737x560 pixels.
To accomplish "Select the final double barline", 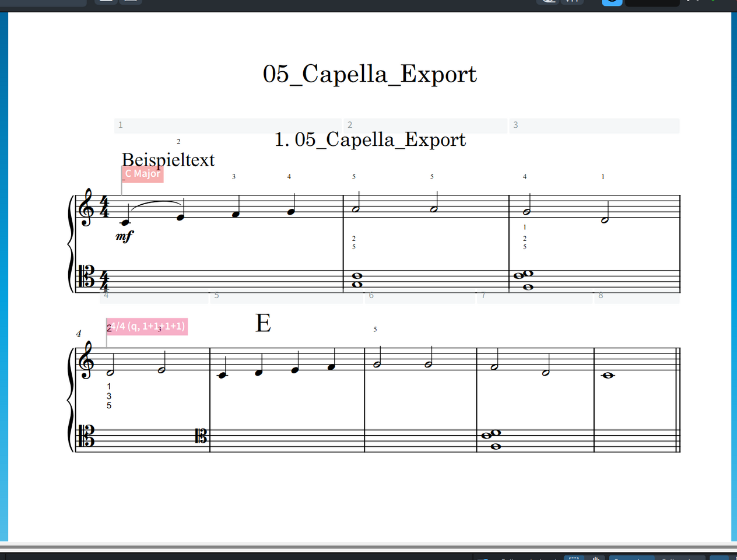I will [x=679, y=400].
